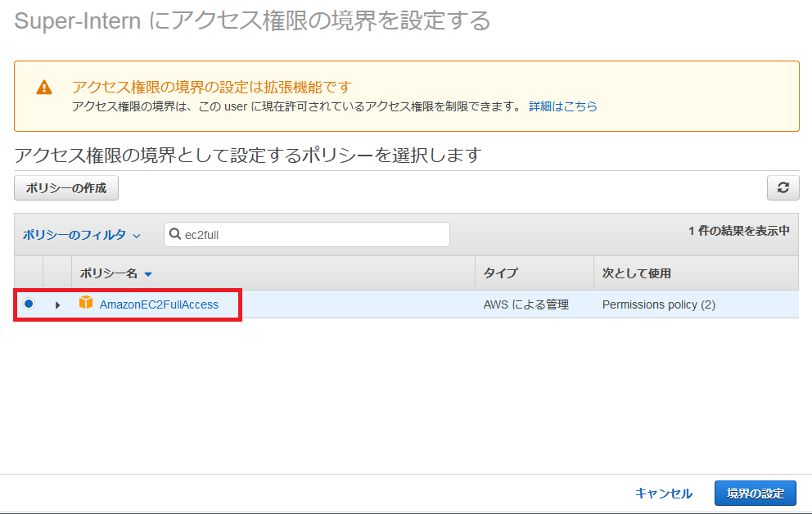Viewport: 812px width, 514px height.
Task: Expand the AmazonEC2FullAccess policy row details
Action: tap(57, 304)
